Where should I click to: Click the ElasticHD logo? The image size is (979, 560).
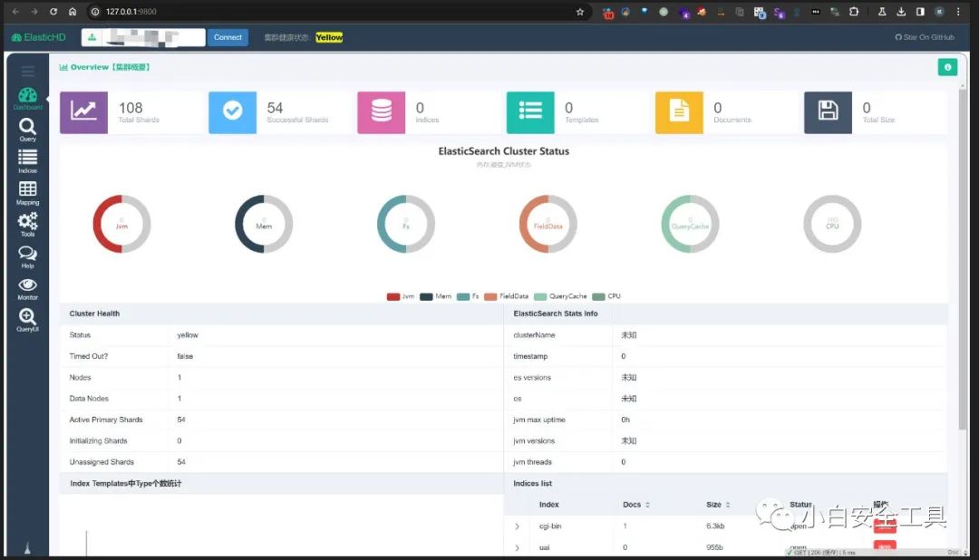(x=39, y=37)
